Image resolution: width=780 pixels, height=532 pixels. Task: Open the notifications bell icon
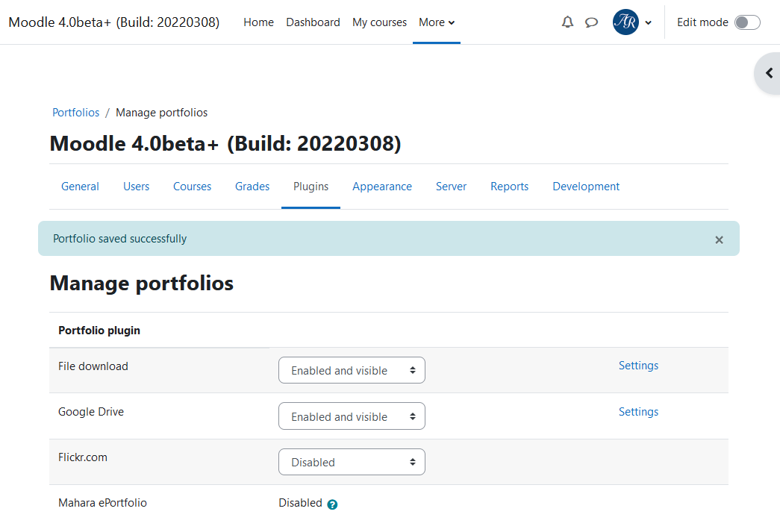pyautogui.click(x=567, y=22)
